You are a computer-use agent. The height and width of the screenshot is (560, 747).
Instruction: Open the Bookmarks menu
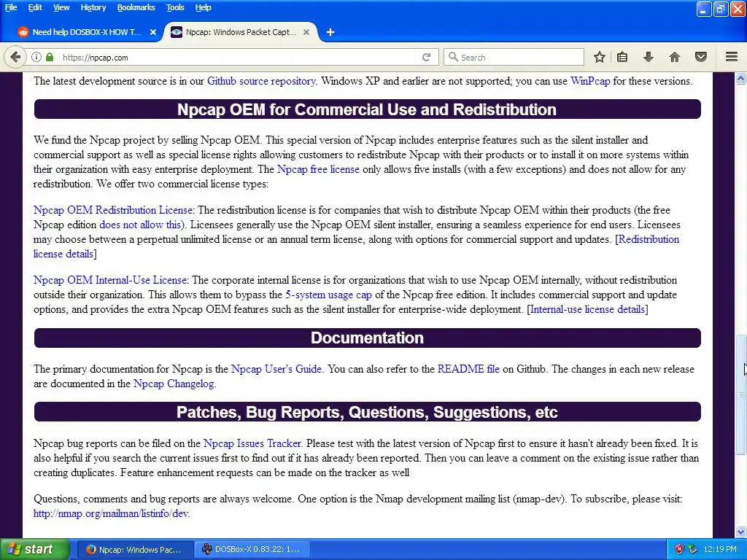tap(136, 7)
